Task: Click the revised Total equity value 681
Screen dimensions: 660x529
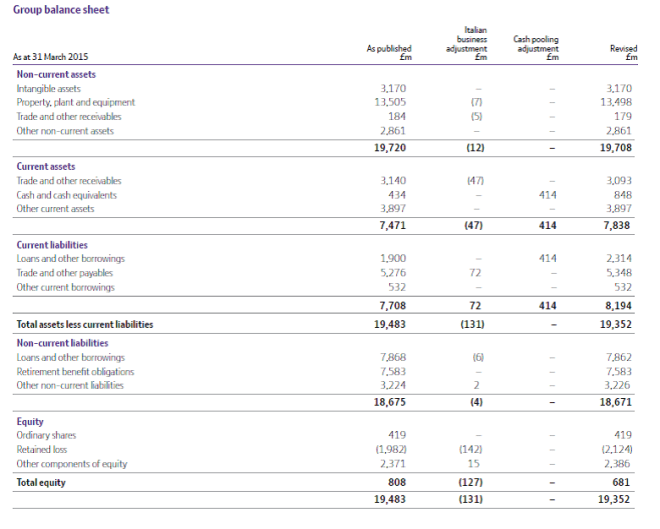Action: [628, 483]
